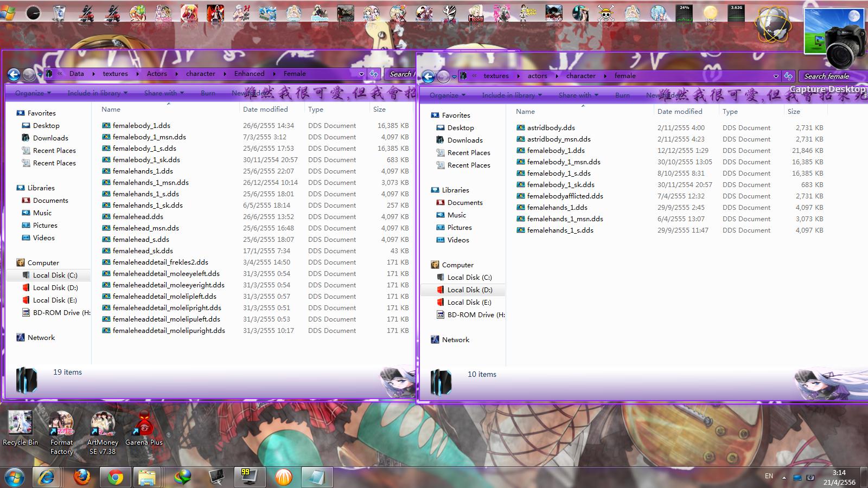Click the One Piece skull dock icon

click(x=606, y=13)
